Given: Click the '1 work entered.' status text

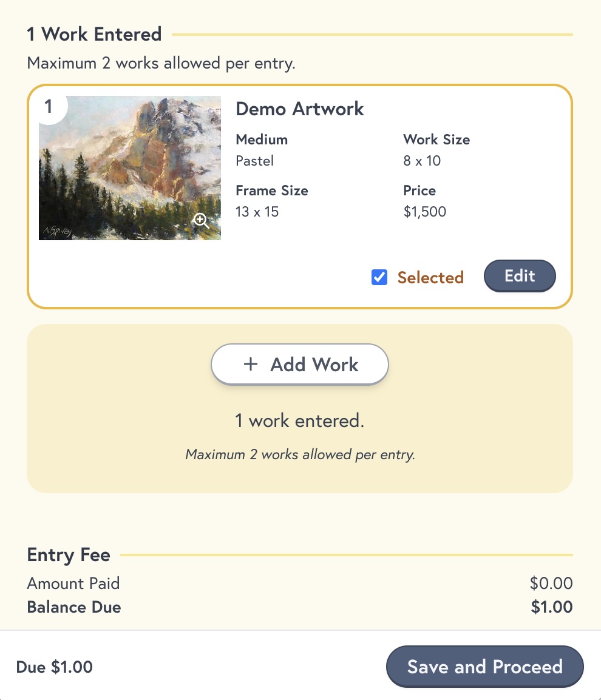Looking at the screenshot, I should (300, 420).
